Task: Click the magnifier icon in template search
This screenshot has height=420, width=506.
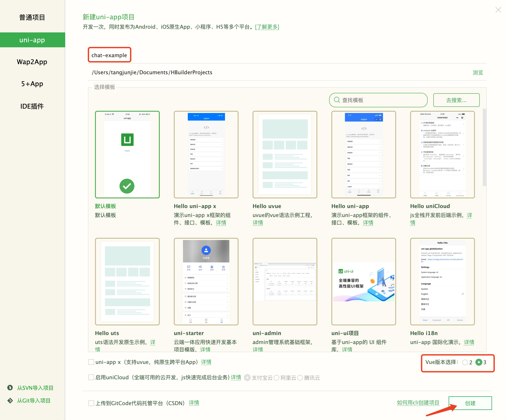Action: (337, 100)
